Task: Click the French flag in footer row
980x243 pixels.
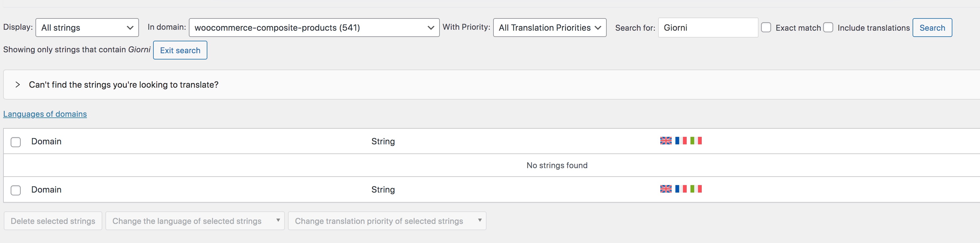Action: 681,189
